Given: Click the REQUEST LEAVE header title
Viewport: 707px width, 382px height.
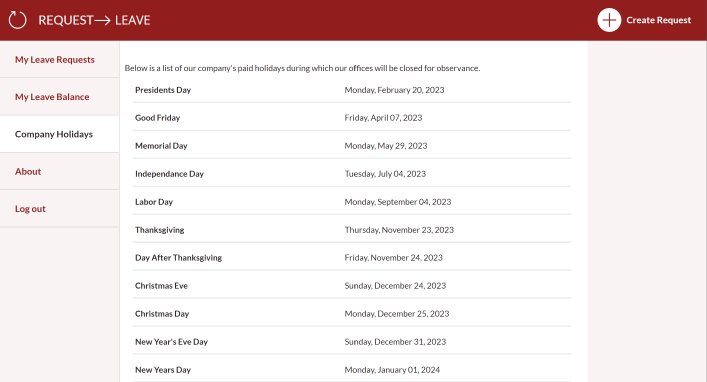Looking at the screenshot, I should [x=94, y=20].
